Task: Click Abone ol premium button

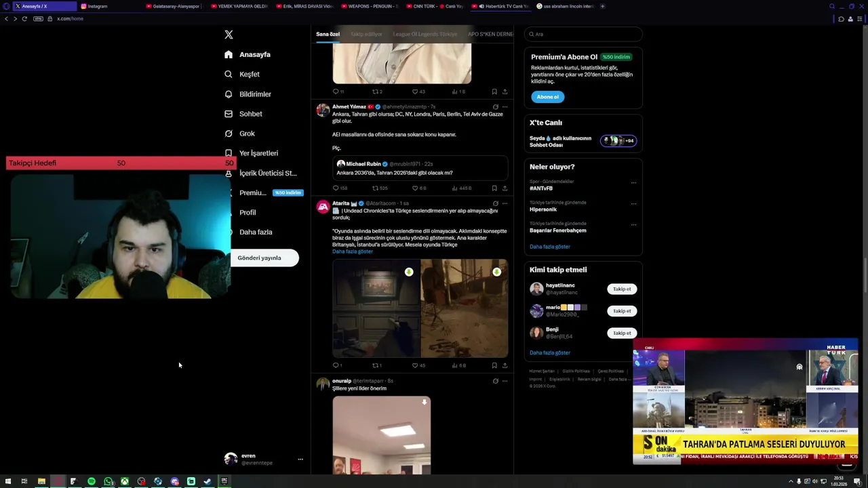Action: (x=547, y=97)
